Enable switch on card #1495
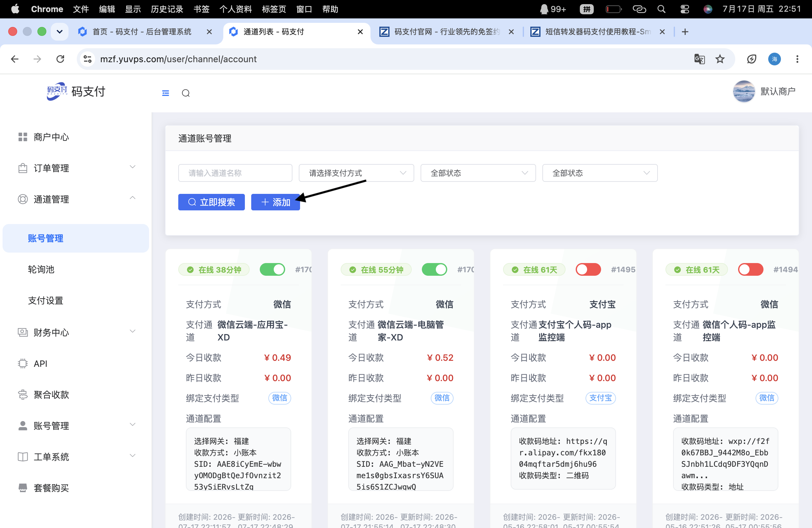The height and width of the screenshot is (528, 812). pyautogui.click(x=588, y=270)
